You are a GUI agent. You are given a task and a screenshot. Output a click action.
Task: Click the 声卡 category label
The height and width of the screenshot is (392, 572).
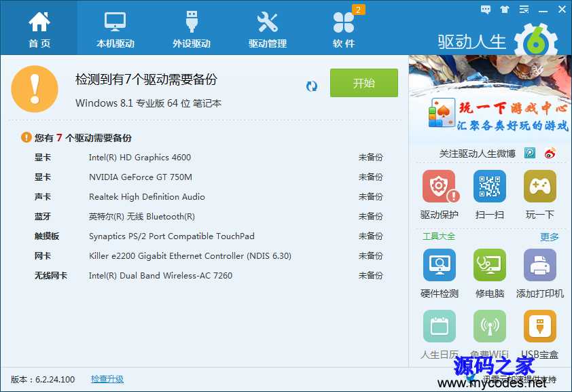click(43, 197)
